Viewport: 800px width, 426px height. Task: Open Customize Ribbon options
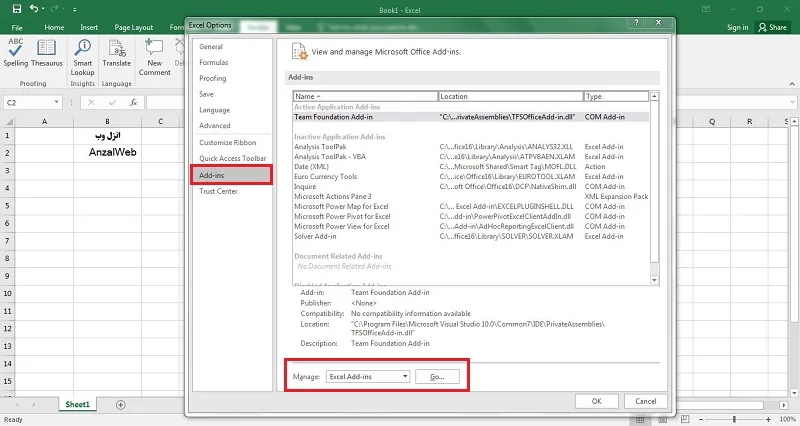[x=231, y=142]
